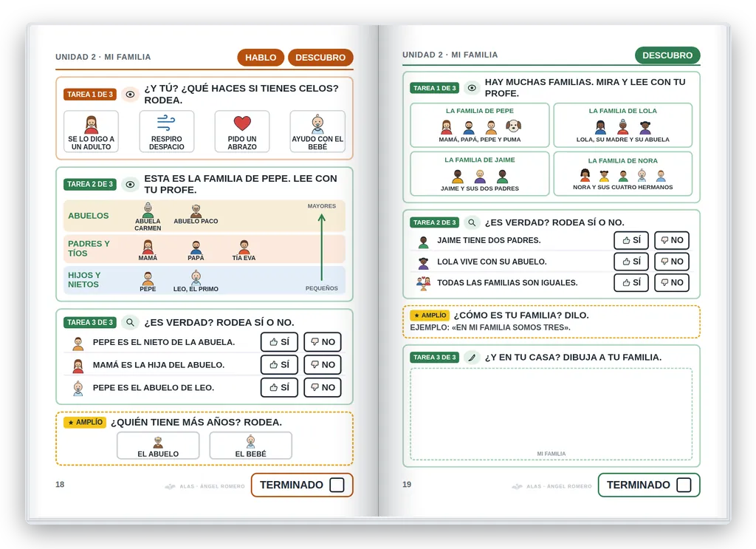756x549 pixels.
Task: Click the orange DESCUBRO pill on page 18
Action: 320,58
